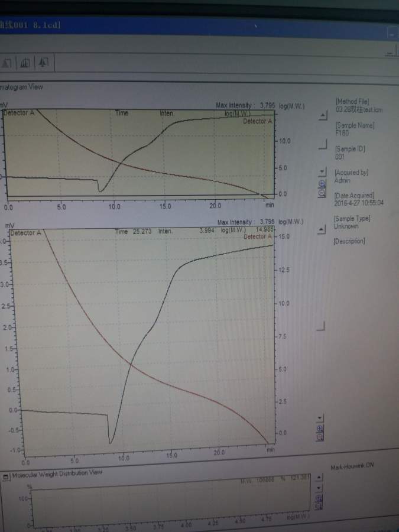Screen dimensions: 399x532
Task: Click the Detector A label in lower chart's top-left
Action: 25,233
